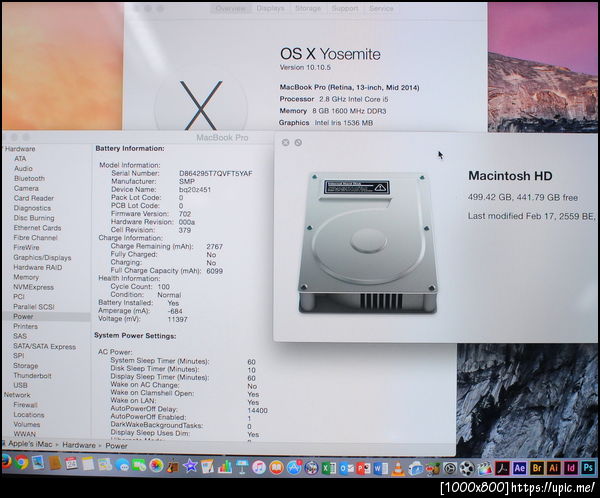Image resolution: width=600 pixels, height=498 pixels.
Task: Open Support tab in About This Mac
Action: coord(345,8)
